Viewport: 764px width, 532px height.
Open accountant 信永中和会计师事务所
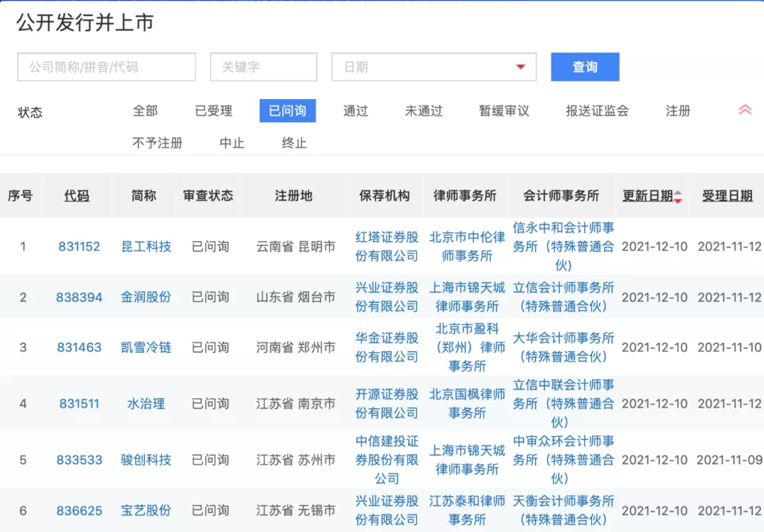[x=563, y=246]
